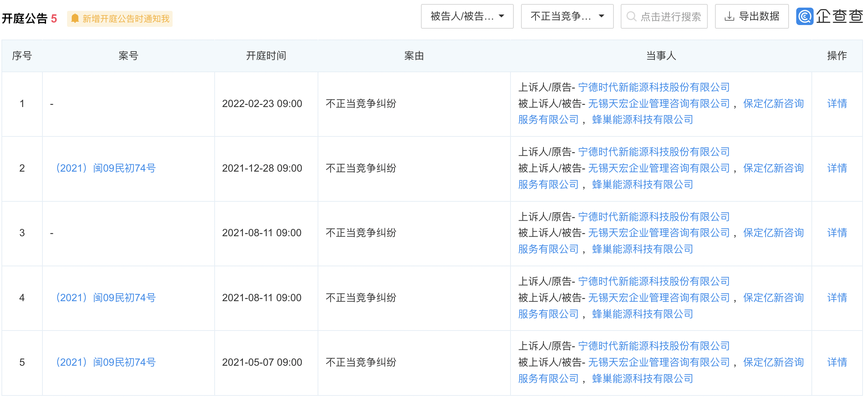Open the 被告人/被告 filter dropdown
Image resolution: width=868 pixels, height=402 pixels.
tap(467, 16)
